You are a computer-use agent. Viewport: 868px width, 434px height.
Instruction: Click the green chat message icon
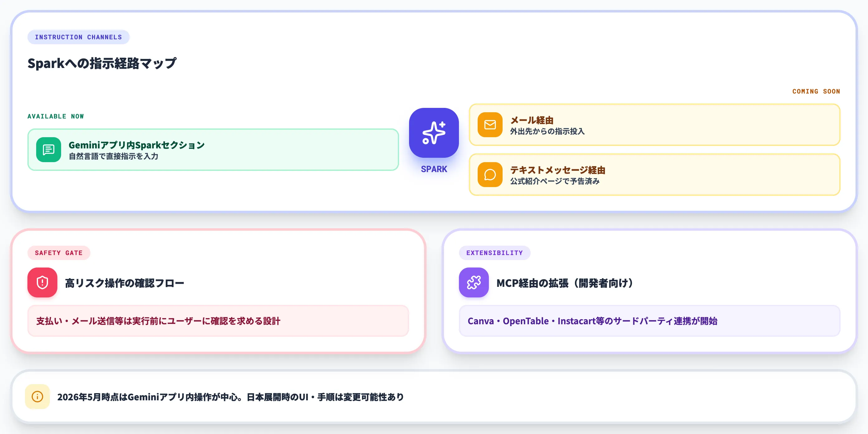point(49,150)
